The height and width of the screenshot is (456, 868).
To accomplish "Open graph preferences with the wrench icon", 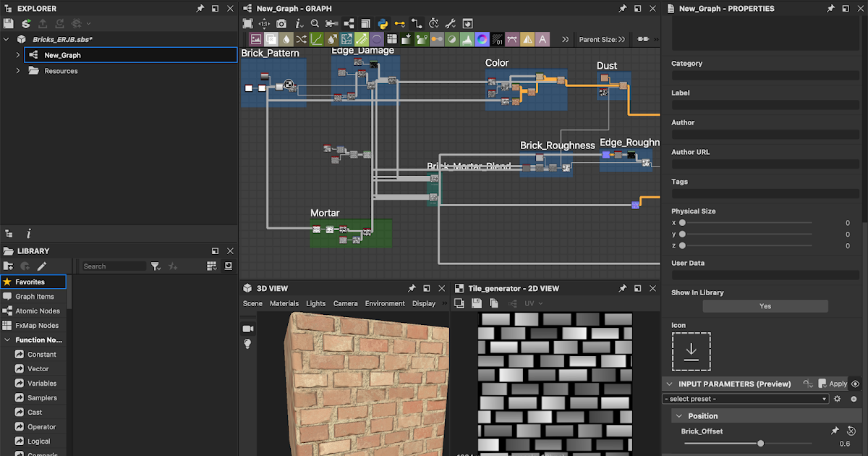I will click(x=450, y=23).
